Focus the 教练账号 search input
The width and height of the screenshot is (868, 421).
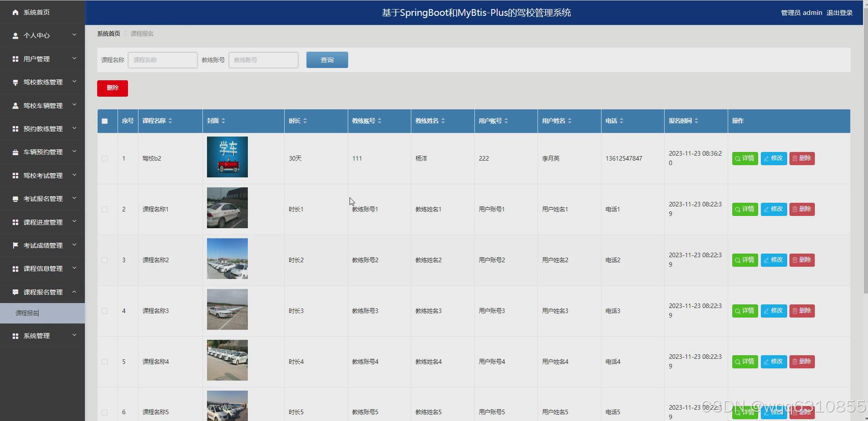(x=263, y=60)
